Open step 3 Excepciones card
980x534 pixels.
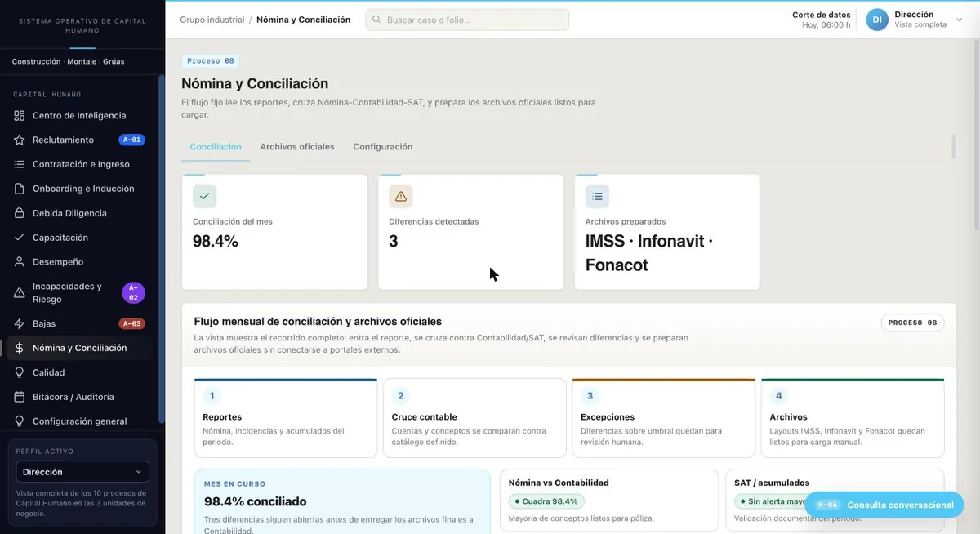[x=664, y=418]
